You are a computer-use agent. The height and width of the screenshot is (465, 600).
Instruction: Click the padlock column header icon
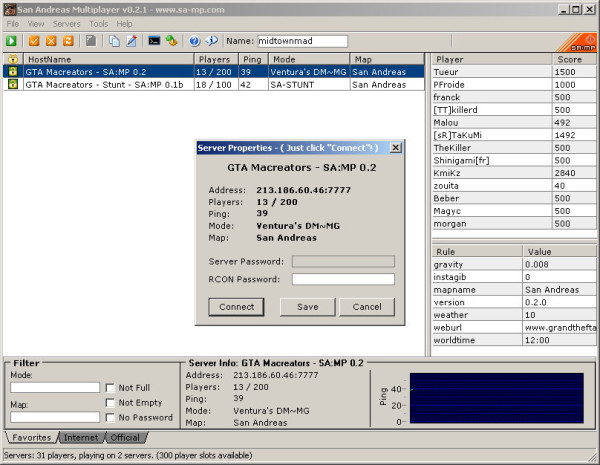coord(13,59)
